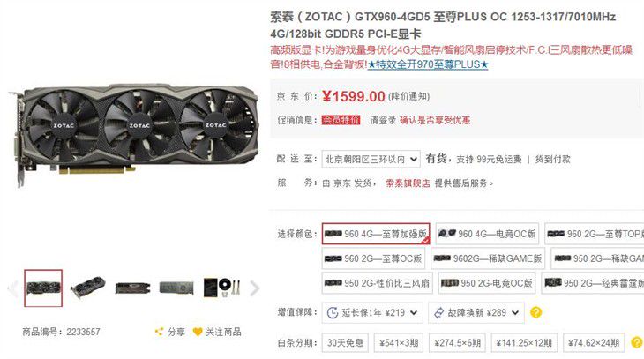The height and width of the screenshot is (359, 644).
Task: Click the left arrow of thumbnail gallery
Action: [x=12, y=288]
